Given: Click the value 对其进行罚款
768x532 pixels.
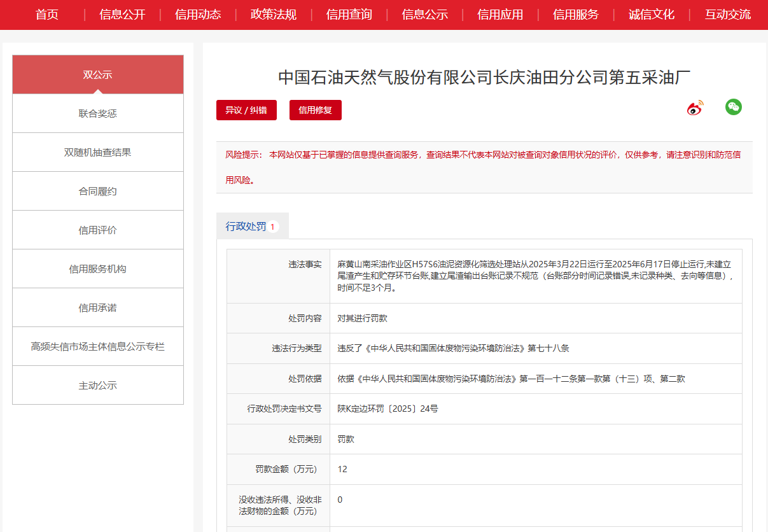Looking at the screenshot, I should point(362,318).
